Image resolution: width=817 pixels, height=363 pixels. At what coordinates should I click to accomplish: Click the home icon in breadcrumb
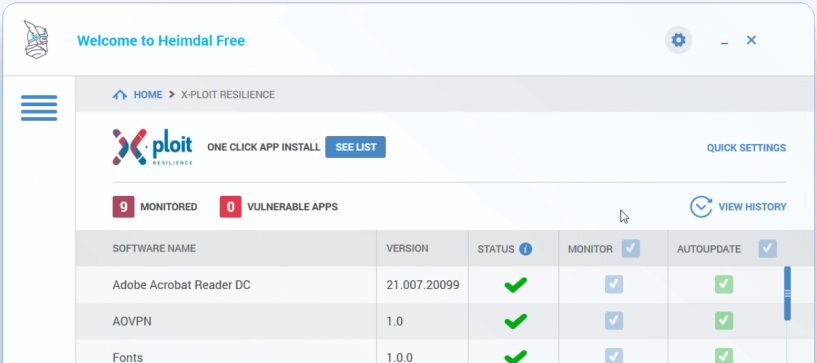pyautogui.click(x=120, y=95)
